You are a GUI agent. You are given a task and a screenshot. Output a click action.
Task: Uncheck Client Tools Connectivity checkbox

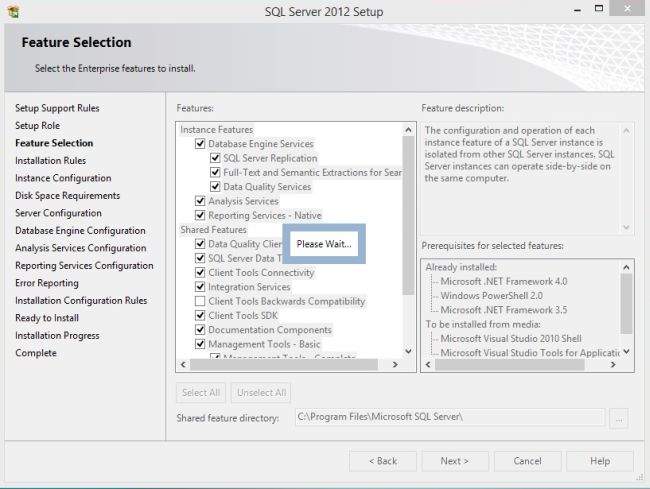click(200, 273)
